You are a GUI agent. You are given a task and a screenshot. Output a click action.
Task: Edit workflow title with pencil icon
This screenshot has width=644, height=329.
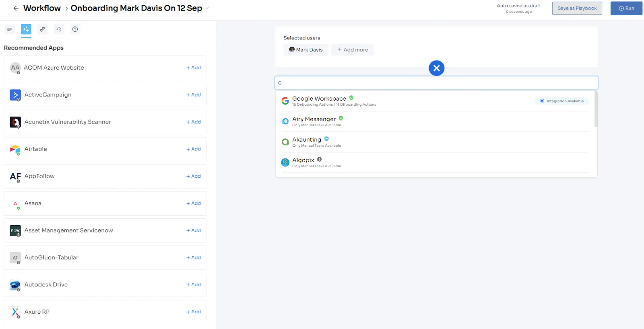coord(207,8)
